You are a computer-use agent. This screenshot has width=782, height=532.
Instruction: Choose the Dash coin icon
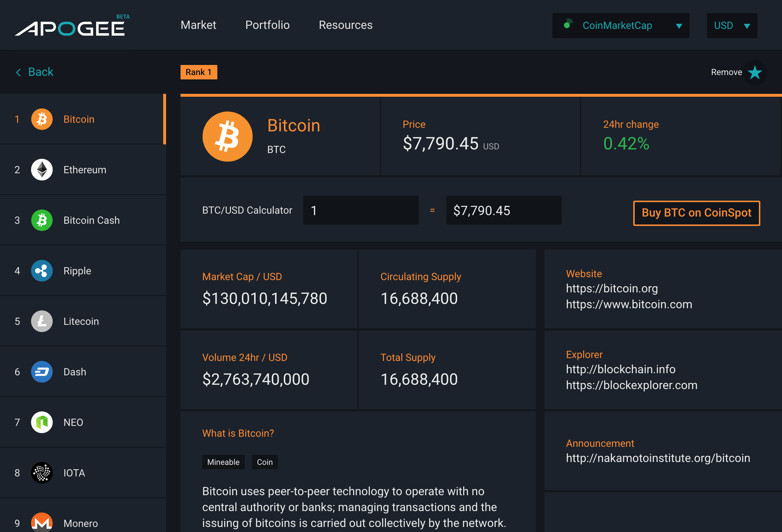[x=42, y=372]
